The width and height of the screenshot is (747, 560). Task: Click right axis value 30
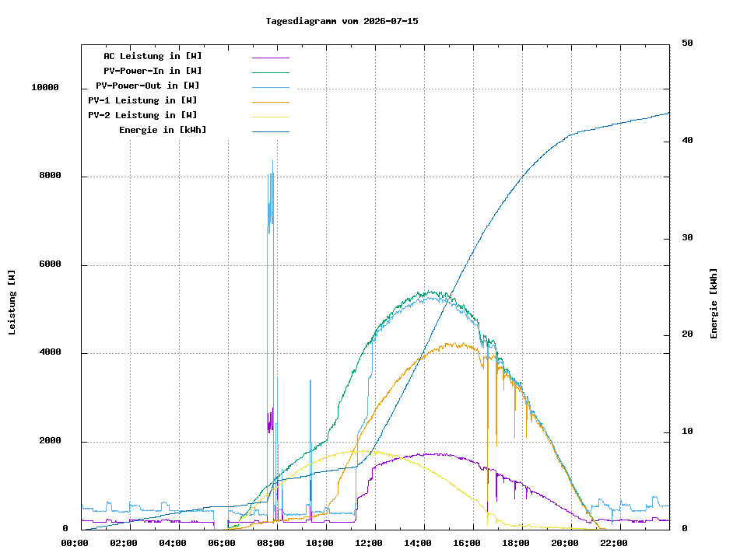coord(687,237)
